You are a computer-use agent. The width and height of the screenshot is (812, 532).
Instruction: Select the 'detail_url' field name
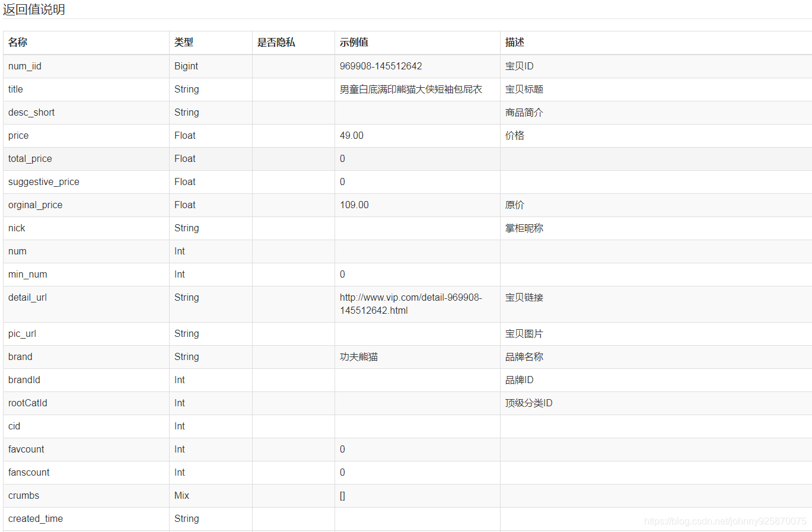(27, 297)
